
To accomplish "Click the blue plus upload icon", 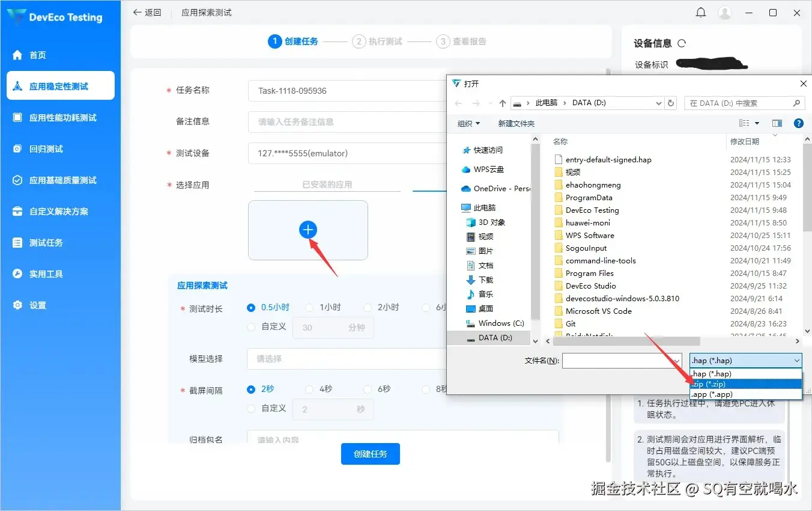I will [x=308, y=230].
